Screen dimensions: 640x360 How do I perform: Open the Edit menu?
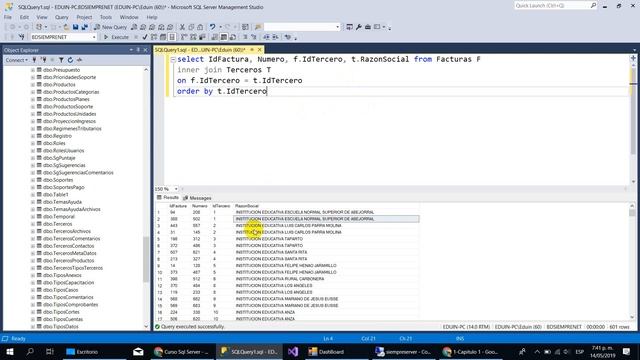24,17
